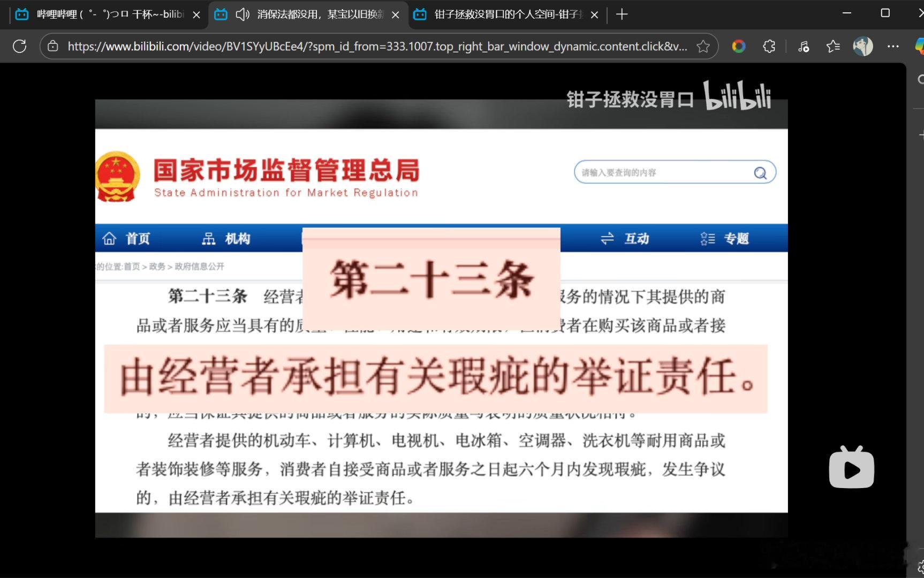924x578 pixels.
Task: Focus the address bar URL
Action: pos(377,47)
